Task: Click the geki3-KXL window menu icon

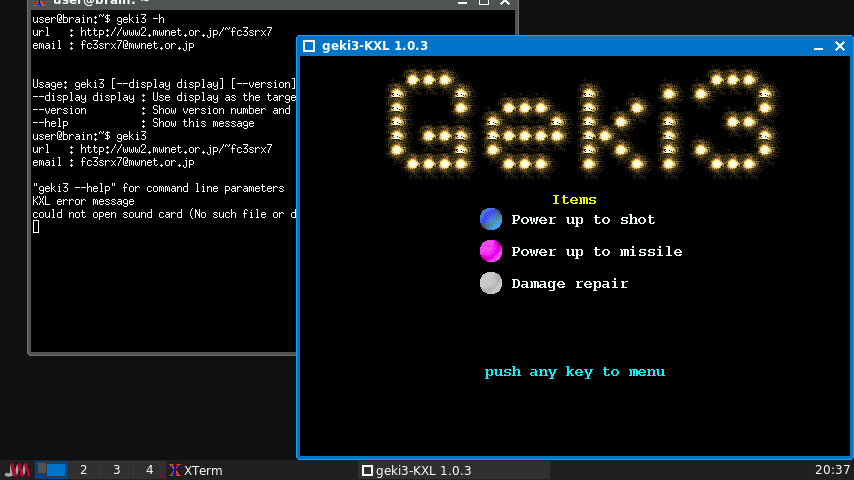Action: (309, 46)
